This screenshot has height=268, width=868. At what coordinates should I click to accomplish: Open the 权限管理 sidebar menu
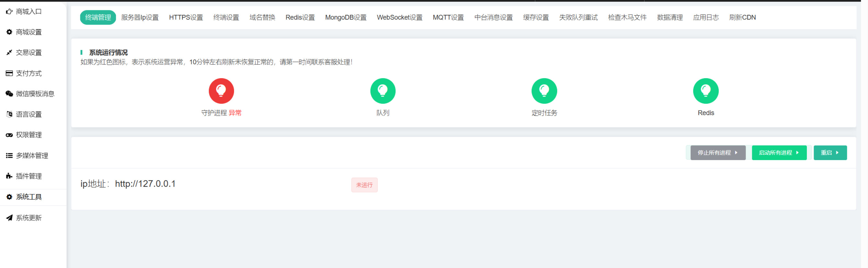28,135
